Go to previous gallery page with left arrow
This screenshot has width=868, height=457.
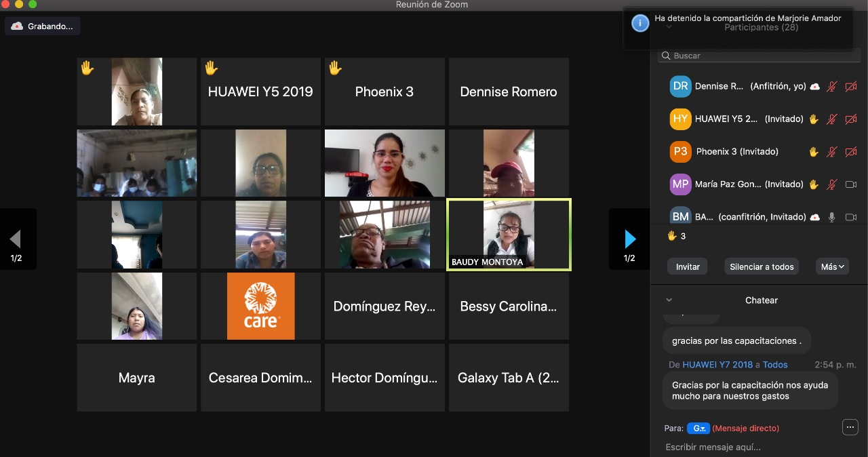[16, 239]
